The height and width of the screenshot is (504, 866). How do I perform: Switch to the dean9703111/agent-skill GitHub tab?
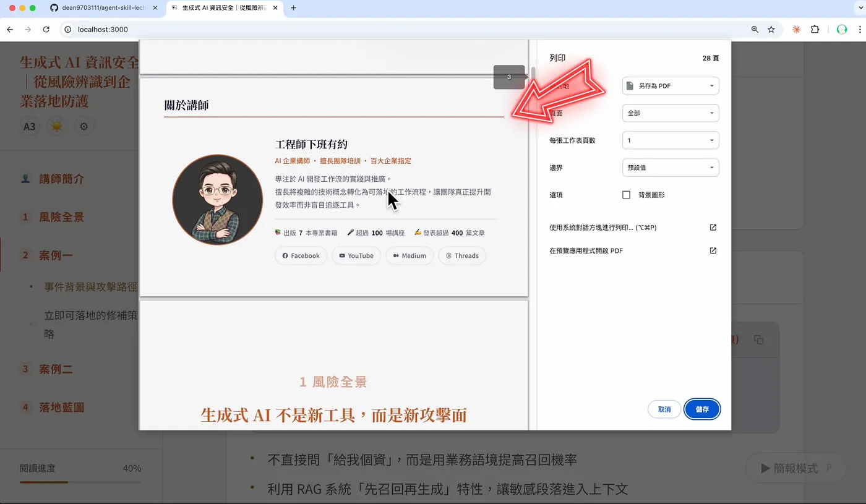coord(103,8)
